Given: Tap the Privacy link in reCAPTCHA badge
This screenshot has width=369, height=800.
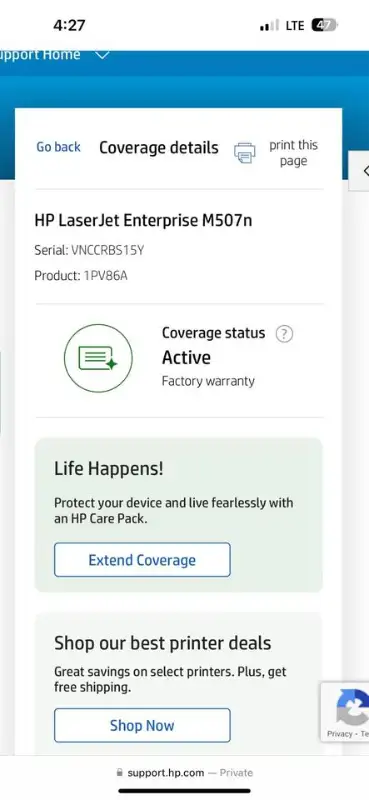Looking at the screenshot, I should click(x=340, y=734).
